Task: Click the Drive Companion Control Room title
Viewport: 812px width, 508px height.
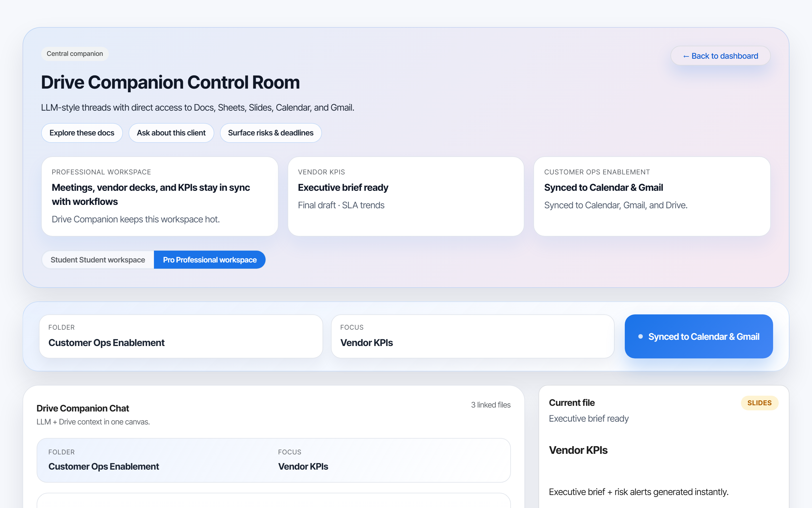Action: [x=170, y=82]
